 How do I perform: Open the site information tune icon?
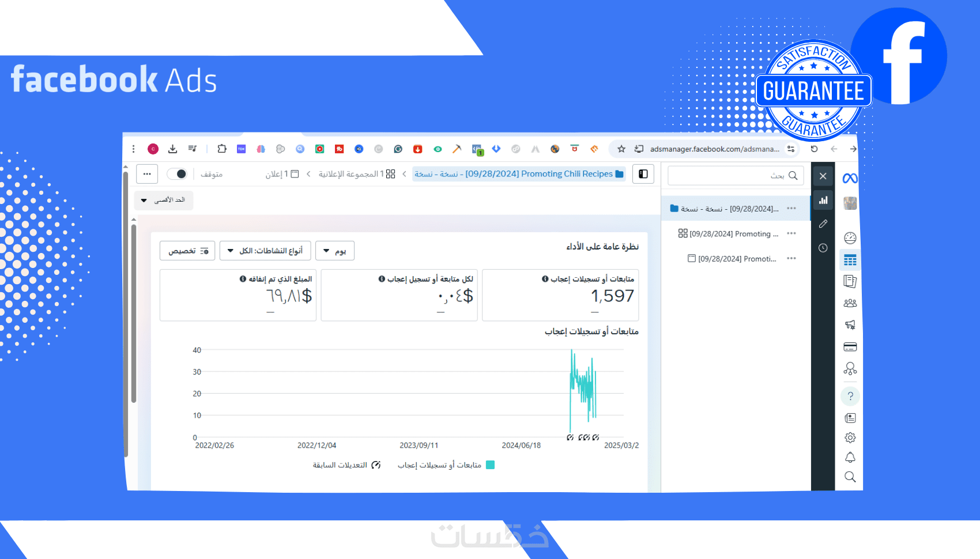click(790, 149)
